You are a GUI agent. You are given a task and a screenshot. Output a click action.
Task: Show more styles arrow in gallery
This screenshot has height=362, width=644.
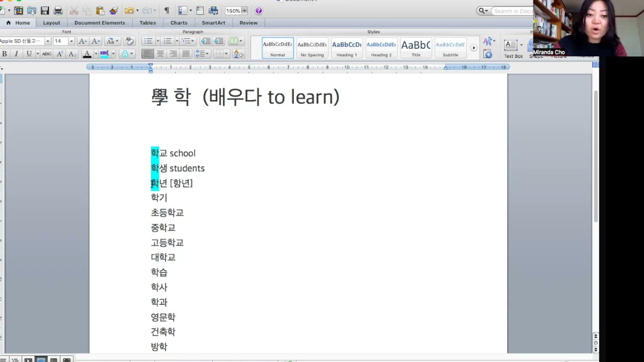coord(473,48)
